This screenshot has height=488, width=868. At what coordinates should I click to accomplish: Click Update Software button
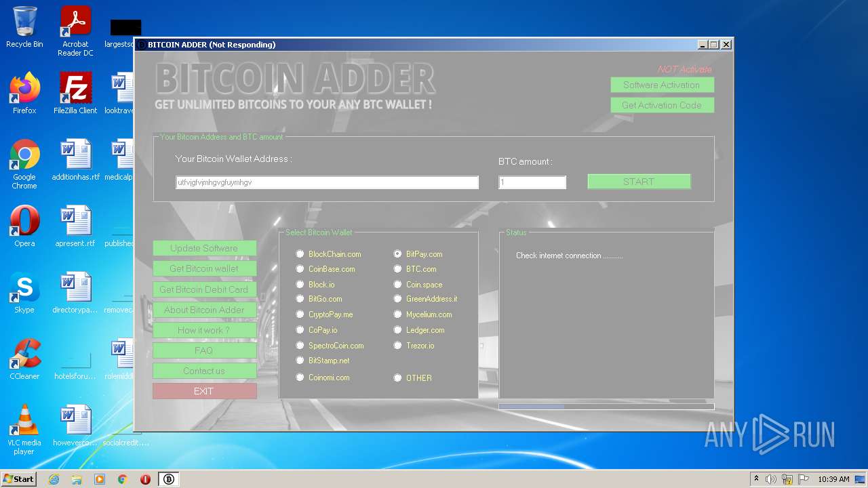(x=204, y=248)
